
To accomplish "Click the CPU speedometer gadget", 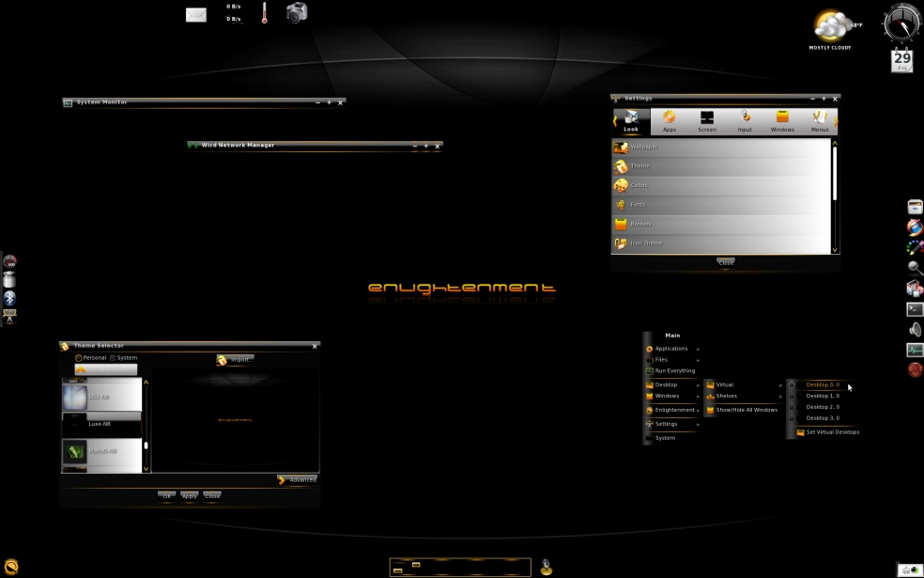I will pos(9,262).
